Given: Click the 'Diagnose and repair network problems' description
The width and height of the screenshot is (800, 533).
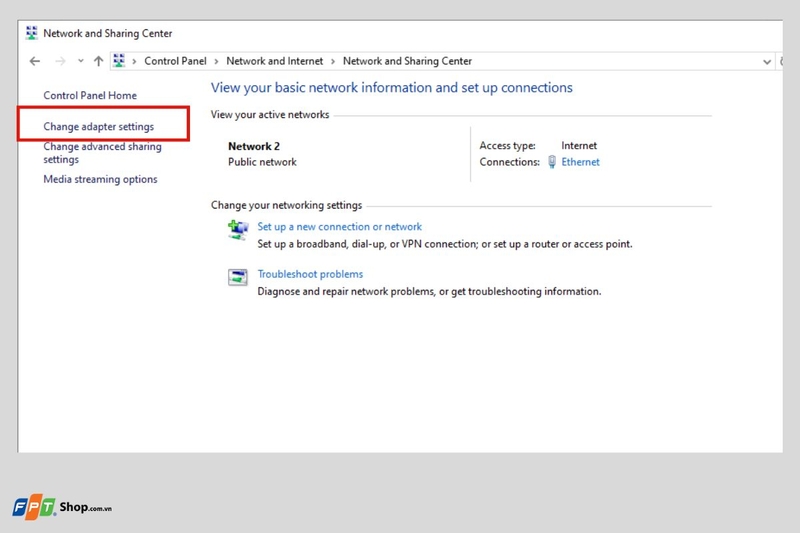Looking at the screenshot, I should pos(429,291).
